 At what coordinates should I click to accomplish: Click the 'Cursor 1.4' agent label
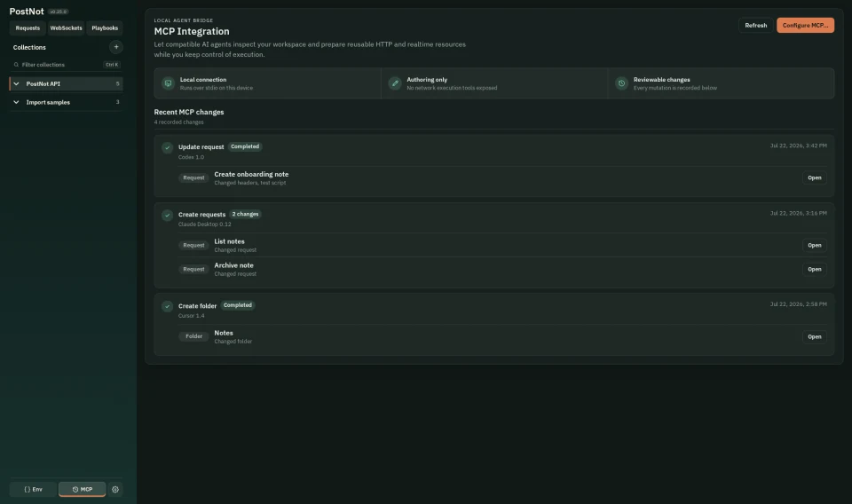[192, 316]
